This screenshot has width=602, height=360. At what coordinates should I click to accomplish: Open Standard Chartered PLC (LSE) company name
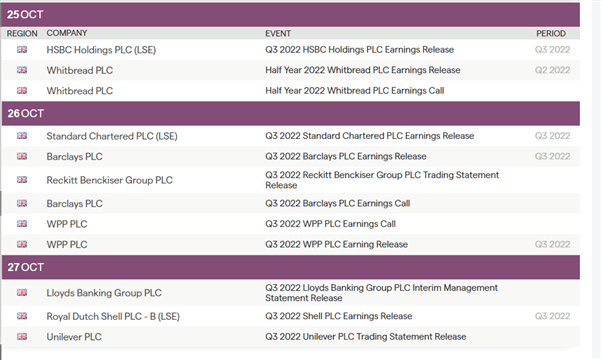pyautogui.click(x=112, y=136)
